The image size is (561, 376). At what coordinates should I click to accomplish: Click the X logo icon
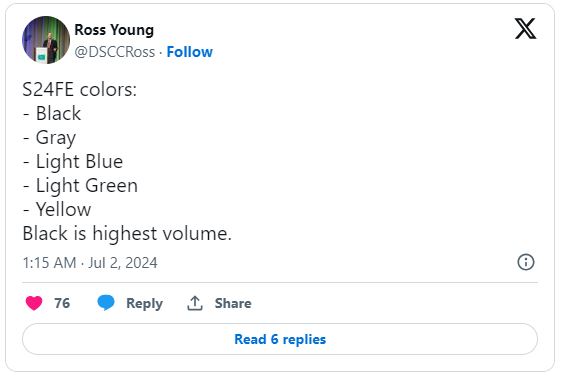click(525, 28)
